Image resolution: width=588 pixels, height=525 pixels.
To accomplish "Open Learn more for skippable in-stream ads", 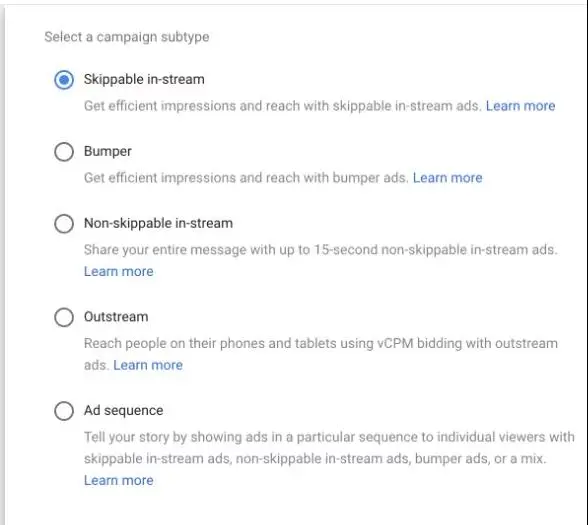I will 520,106.
